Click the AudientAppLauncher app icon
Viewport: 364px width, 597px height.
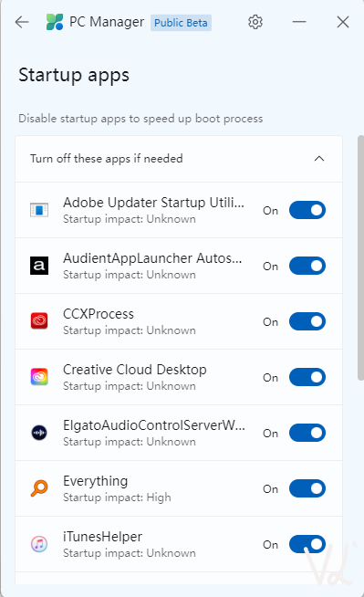coord(39,266)
